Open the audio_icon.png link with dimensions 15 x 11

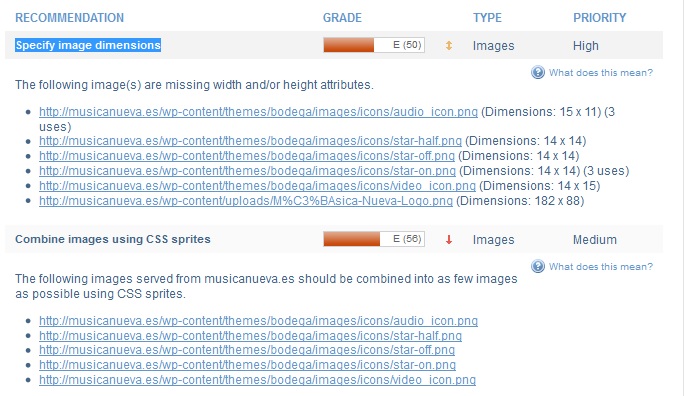[x=258, y=112]
